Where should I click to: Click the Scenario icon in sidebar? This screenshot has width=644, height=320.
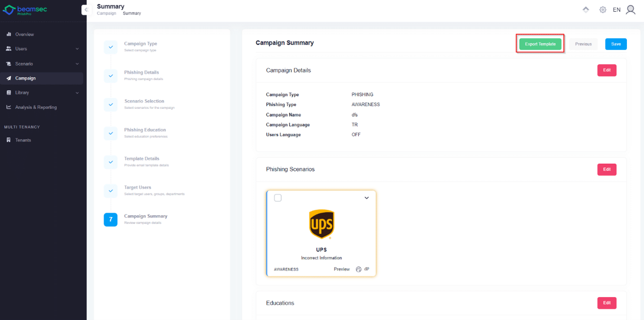click(x=9, y=63)
